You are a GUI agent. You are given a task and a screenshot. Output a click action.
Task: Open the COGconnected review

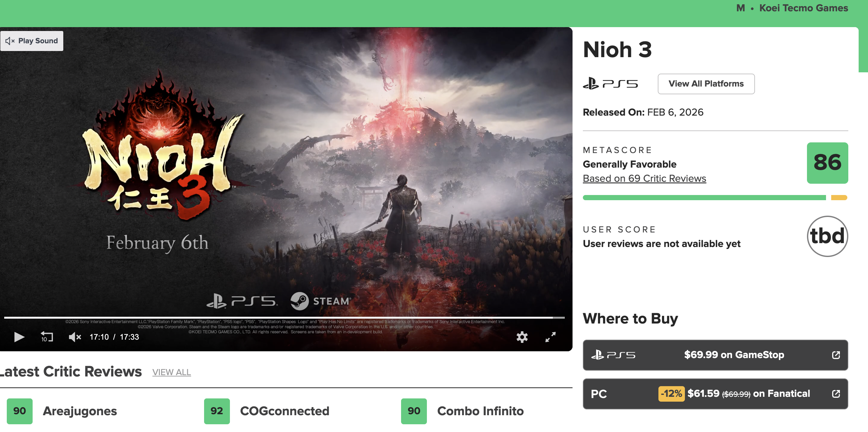(x=284, y=411)
